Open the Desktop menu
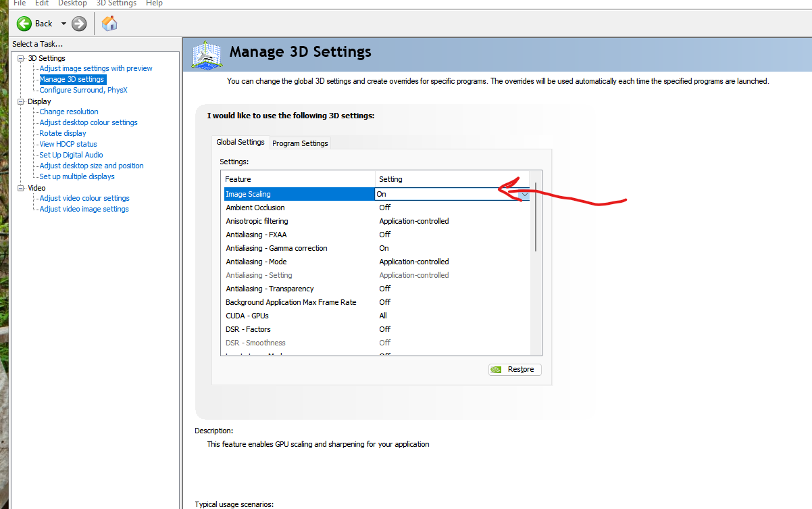The image size is (812, 509). coord(72,3)
